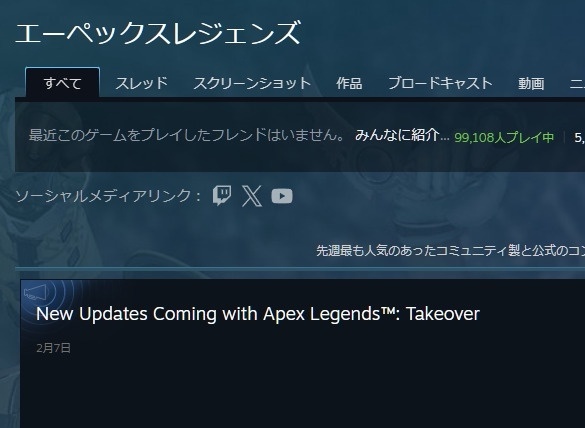Open the Twitch social media link
Image resolution: width=585 pixels, height=428 pixels.
pyautogui.click(x=222, y=196)
